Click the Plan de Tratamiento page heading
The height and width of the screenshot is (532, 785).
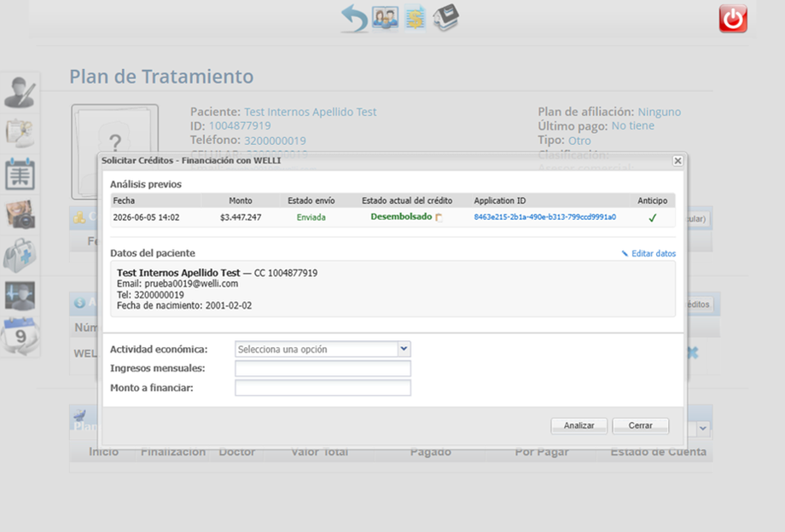pyautogui.click(x=161, y=77)
